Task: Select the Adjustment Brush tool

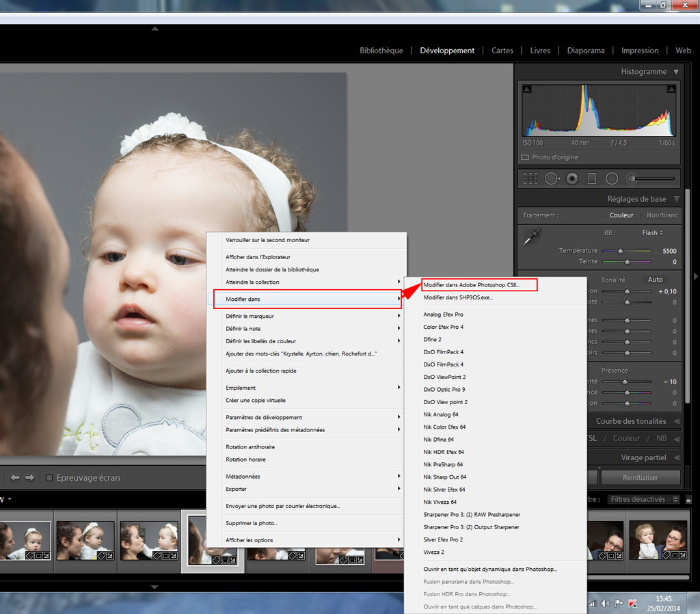Action: click(x=651, y=178)
